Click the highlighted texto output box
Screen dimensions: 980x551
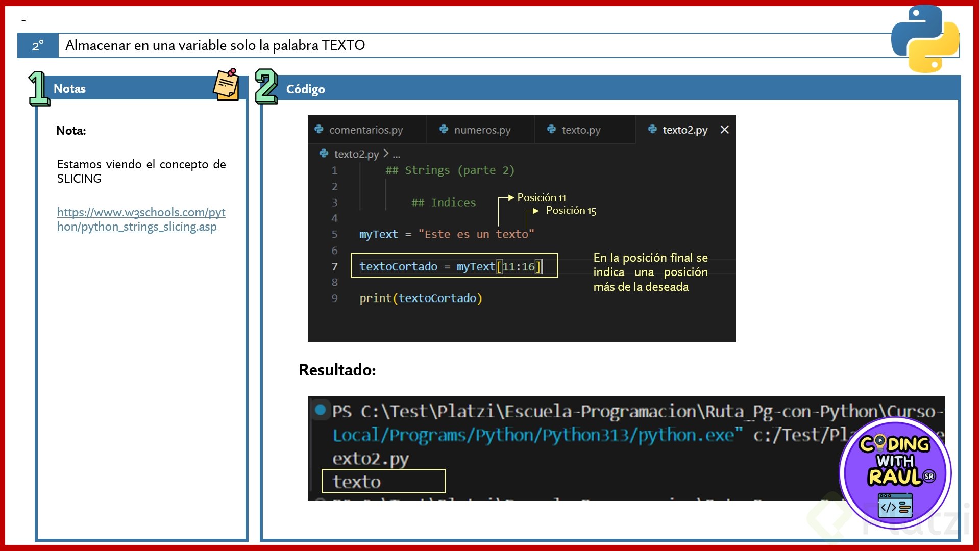tap(383, 481)
